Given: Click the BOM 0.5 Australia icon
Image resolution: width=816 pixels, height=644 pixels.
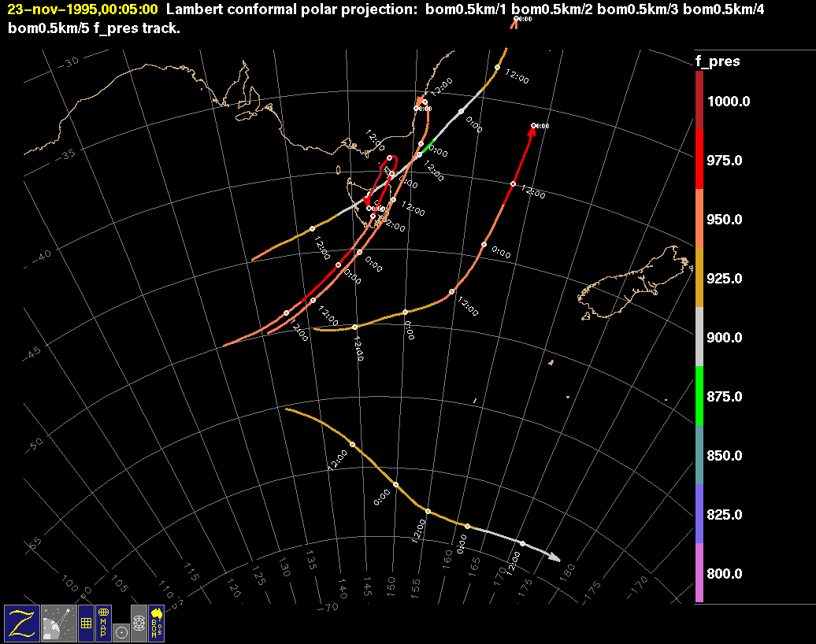Looking at the screenshot, I should pos(156,623).
